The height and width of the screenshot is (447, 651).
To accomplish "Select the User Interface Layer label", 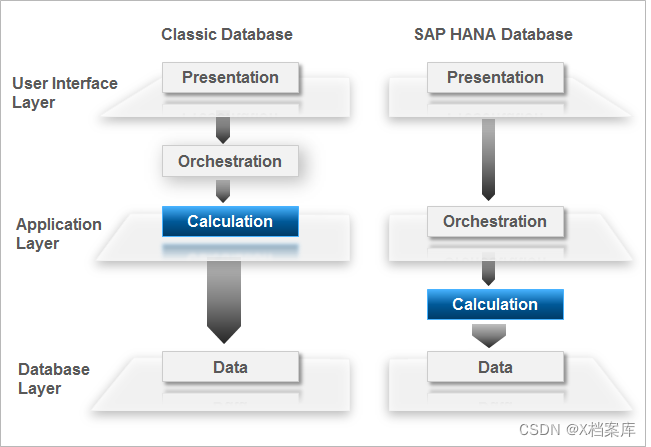I will [65, 93].
